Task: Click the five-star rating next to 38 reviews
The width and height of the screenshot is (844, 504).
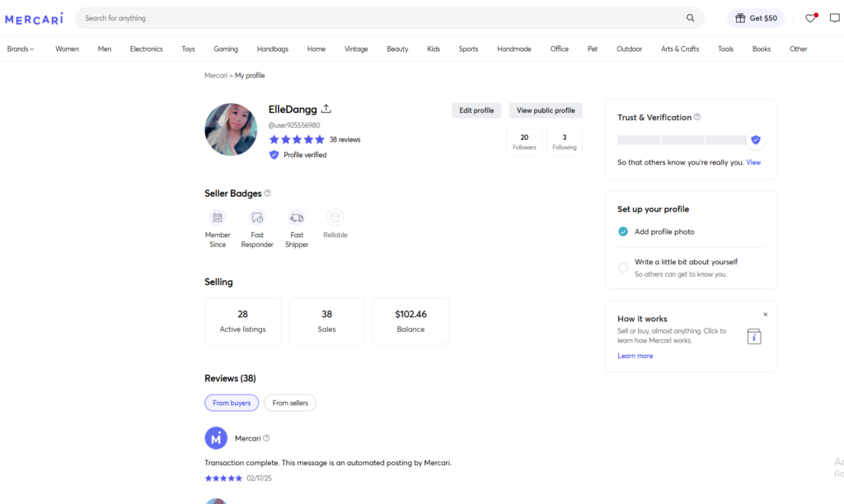Action: click(297, 140)
